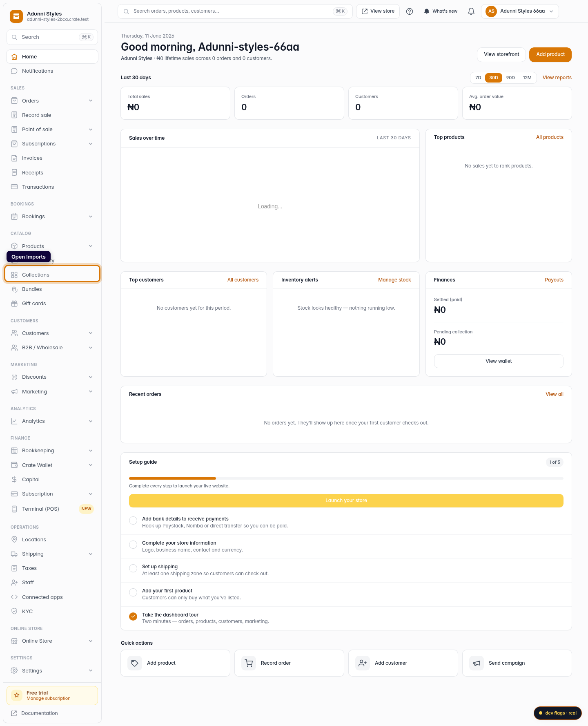This screenshot has width=588, height=726.
Task: Tick Add your first product circle
Action: tap(133, 592)
